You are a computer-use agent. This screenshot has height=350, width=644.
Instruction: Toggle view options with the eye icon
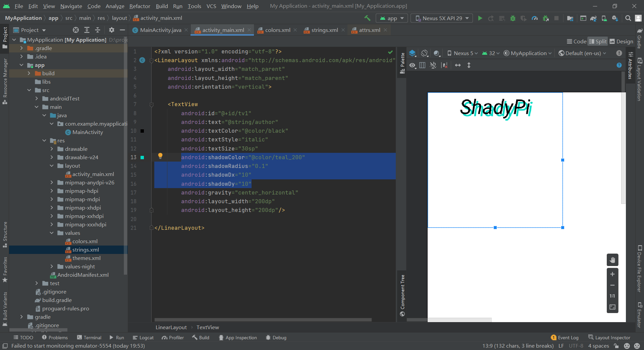(x=412, y=65)
